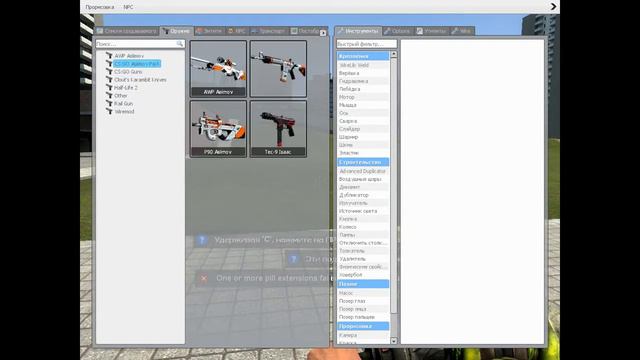Switch to the Энтити tab
This screenshot has height=360, width=640.
[x=209, y=31]
